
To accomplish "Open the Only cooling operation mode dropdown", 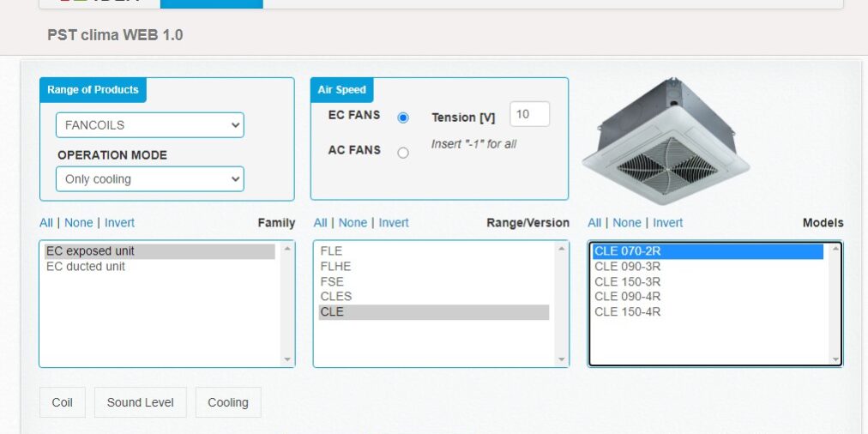I will point(150,179).
